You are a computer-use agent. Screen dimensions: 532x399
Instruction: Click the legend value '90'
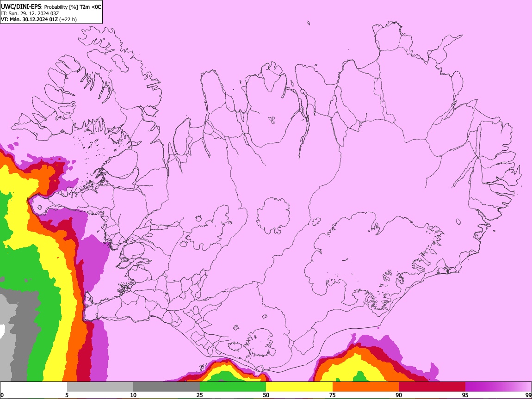pos(399,395)
